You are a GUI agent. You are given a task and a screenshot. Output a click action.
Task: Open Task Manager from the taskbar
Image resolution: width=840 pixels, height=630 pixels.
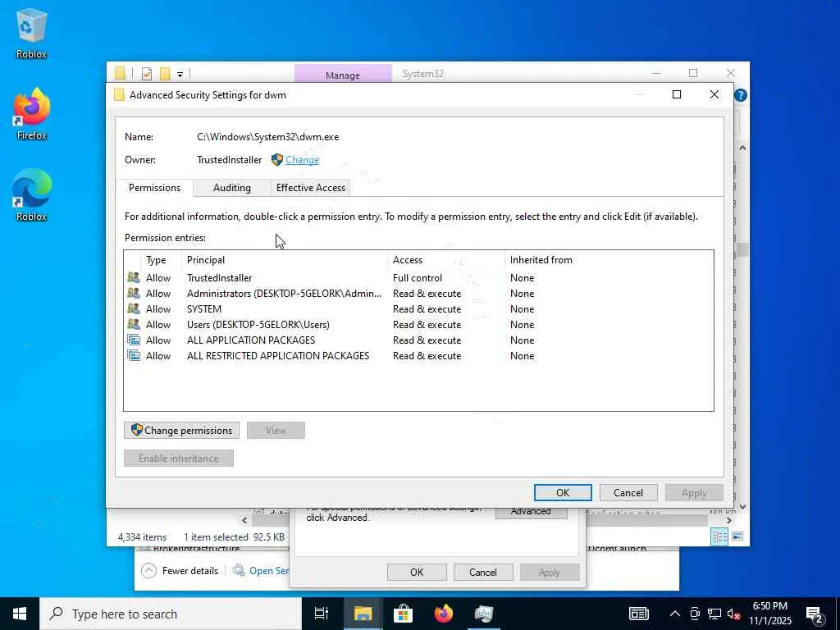tap(484, 614)
